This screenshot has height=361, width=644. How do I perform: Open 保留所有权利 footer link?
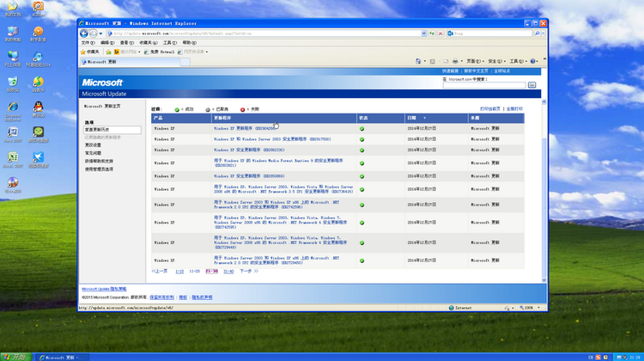tap(161, 297)
